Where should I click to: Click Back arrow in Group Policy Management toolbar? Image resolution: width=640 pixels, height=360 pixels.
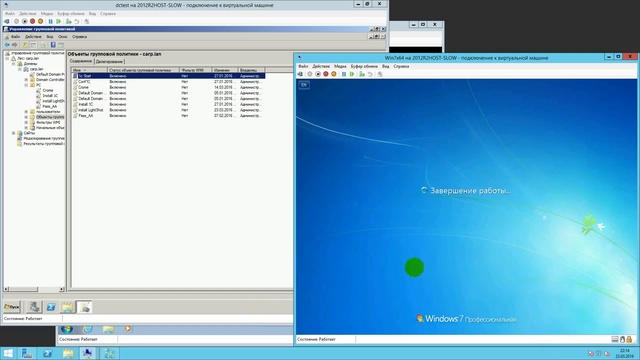7,45
